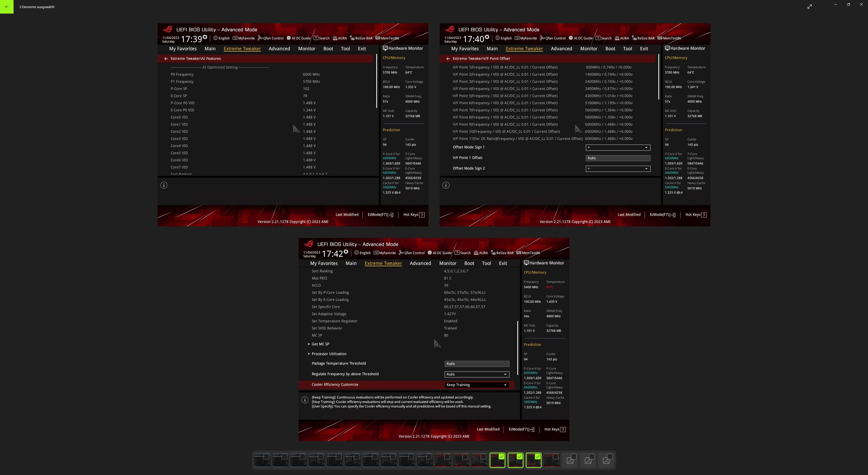Click the V/F Point 1 Offset Auto field
The image size is (868, 475).
[618, 158]
